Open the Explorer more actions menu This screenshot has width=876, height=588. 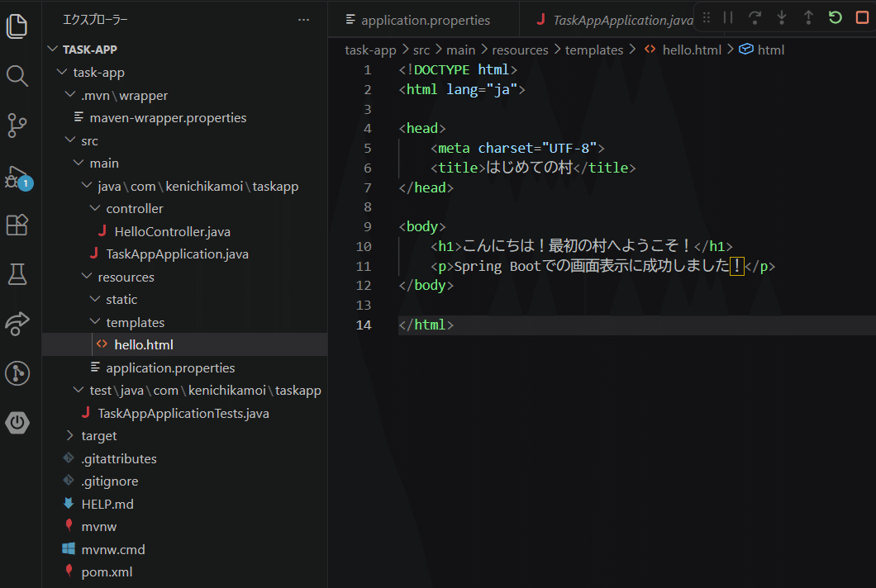(303, 18)
